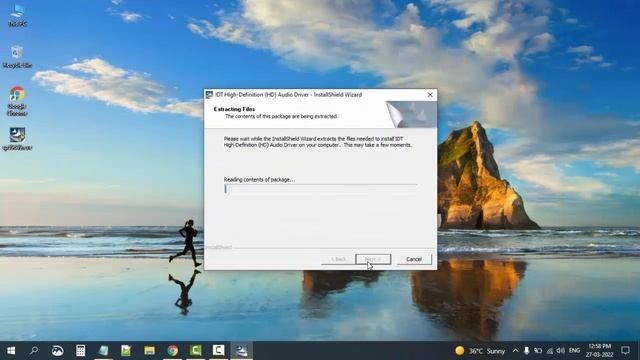Switch input language via ENG indicator
The height and width of the screenshot is (360, 640).
pos(574,351)
